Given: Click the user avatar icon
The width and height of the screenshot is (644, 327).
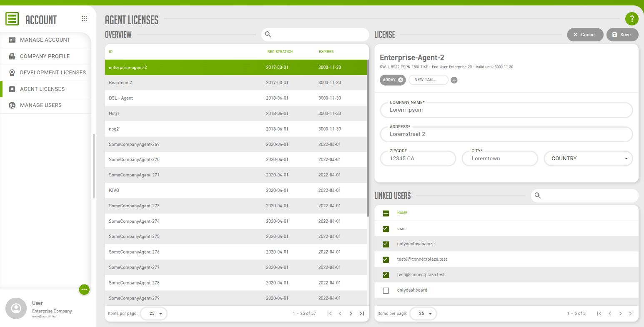Looking at the screenshot, I should pos(16,308).
